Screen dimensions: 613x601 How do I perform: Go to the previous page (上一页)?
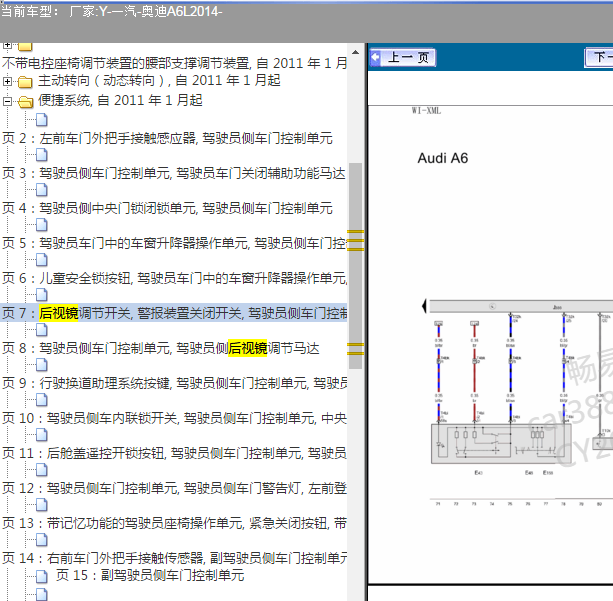coord(403,58)
